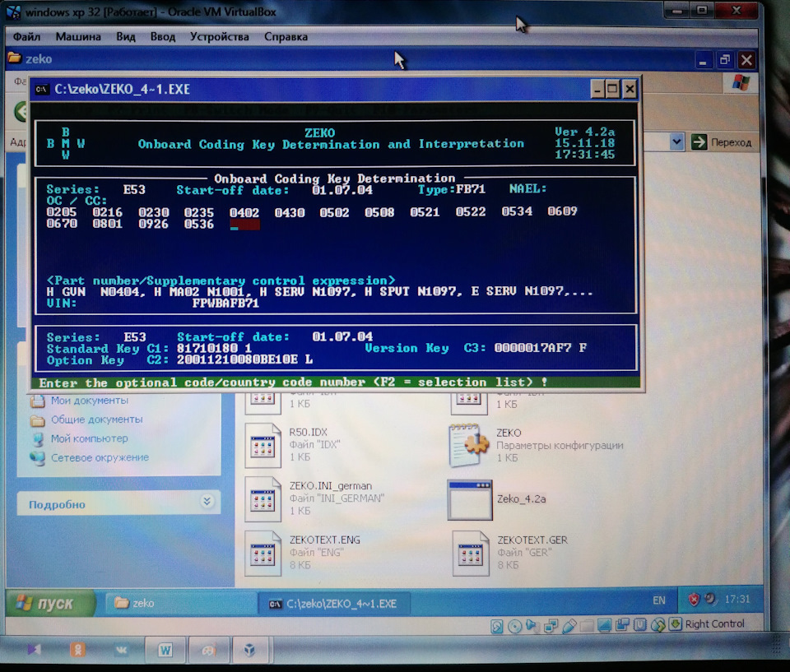790x672 pixels.
Task: Select the ZEKOTEXT.ENG file
Action: (302, 553)
